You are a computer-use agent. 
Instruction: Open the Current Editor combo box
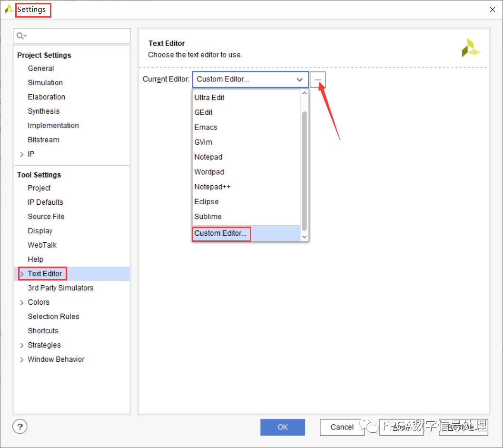[250, 79]
